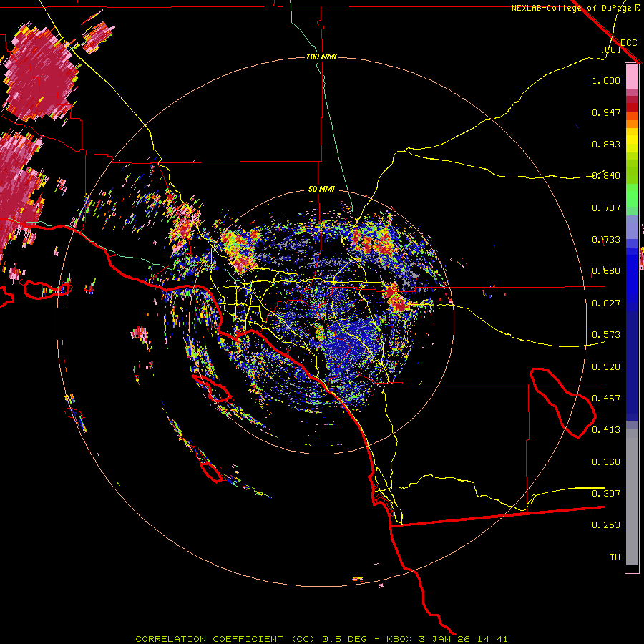This screenshot has width=644, height=644.
Task: Click the 0.840 scale value
Action: pos(606,176)
